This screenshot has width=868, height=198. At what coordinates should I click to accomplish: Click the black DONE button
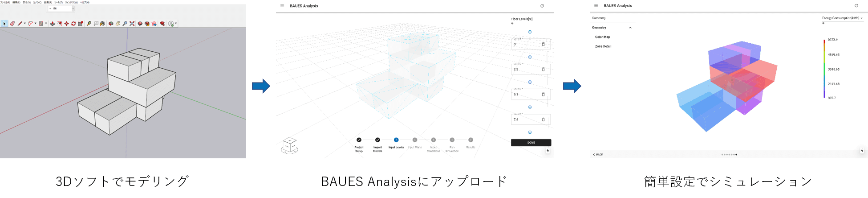coord(531,143)
